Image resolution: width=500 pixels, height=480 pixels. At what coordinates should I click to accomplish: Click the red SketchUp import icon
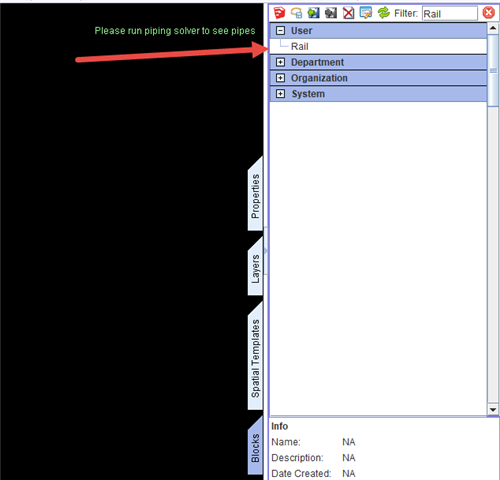pyautogui.click(x=279, y=13)
